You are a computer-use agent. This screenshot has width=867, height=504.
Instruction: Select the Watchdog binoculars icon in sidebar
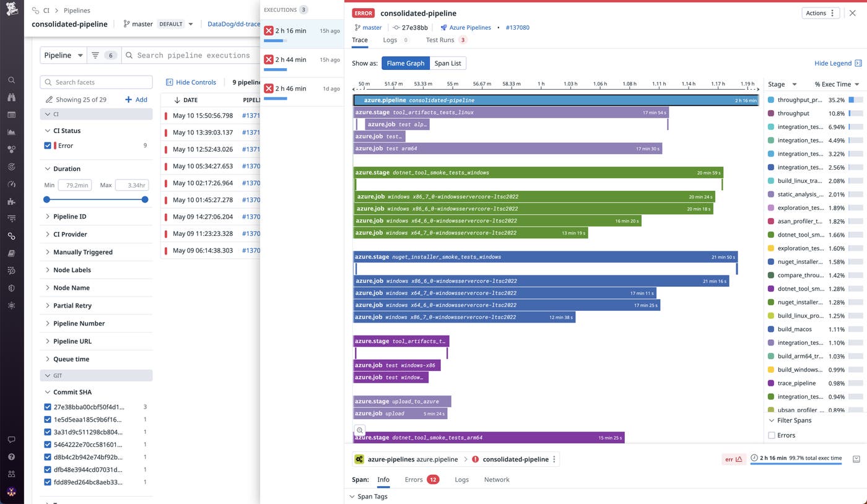(x=11, y=97)
